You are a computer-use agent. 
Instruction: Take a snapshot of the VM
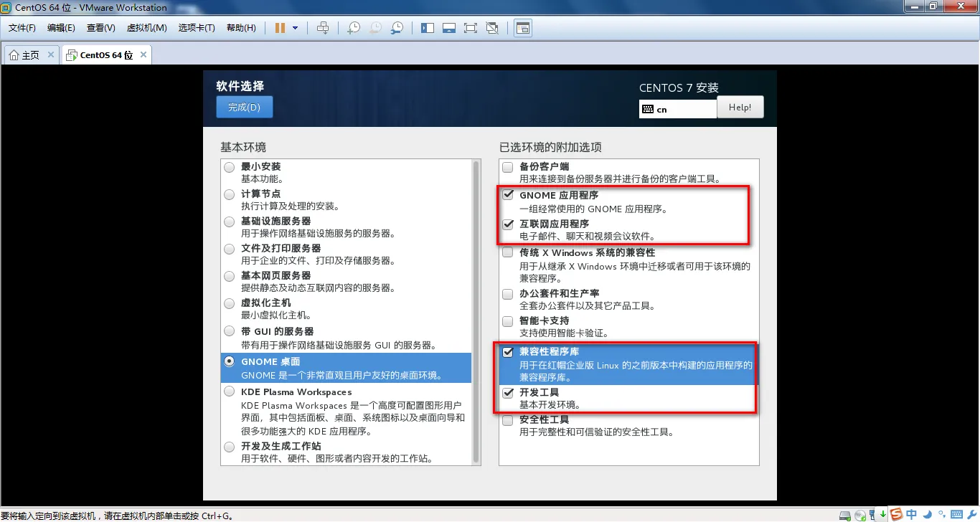point(354,28)
